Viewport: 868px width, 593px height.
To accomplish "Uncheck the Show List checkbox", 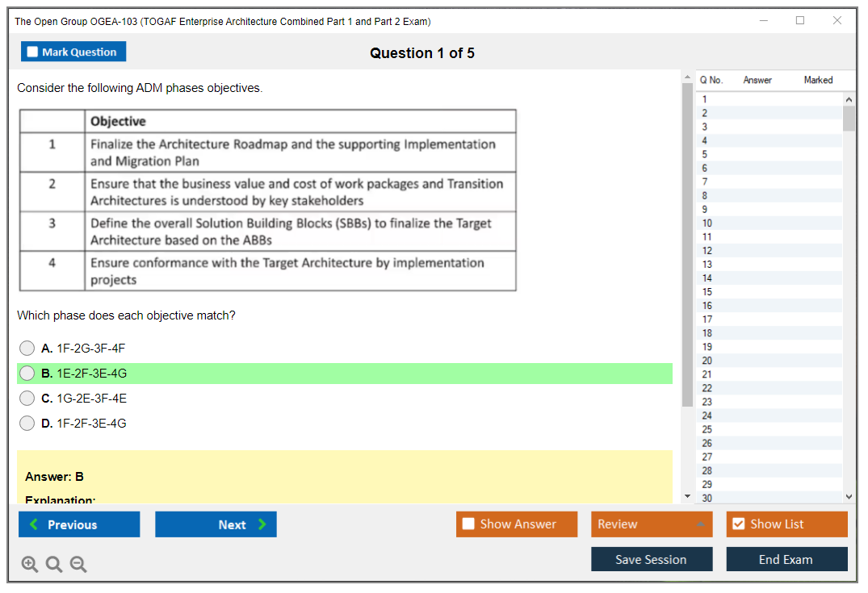I will coord(738,524).
